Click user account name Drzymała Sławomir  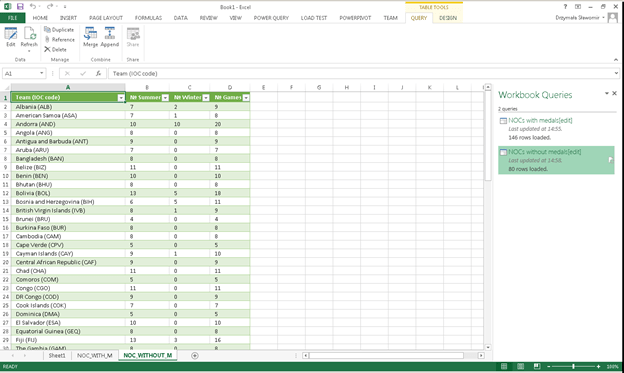(x=577, y=18)
